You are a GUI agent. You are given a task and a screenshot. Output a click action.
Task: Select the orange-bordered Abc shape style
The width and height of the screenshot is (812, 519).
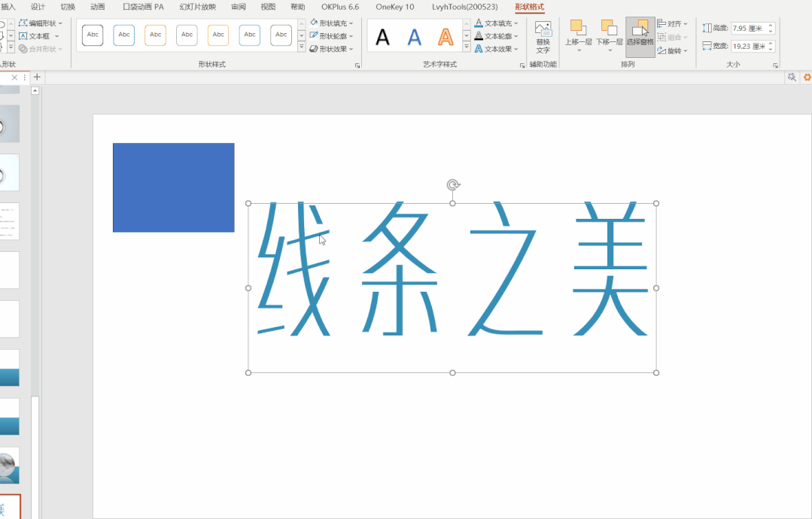point(156,35)
